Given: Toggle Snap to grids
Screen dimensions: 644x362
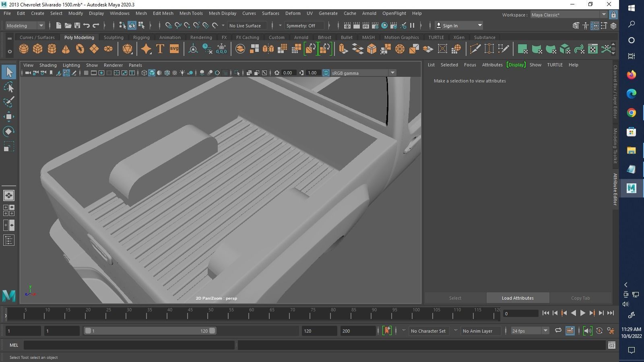Looking at the screenshot, I should click(169, 25).
